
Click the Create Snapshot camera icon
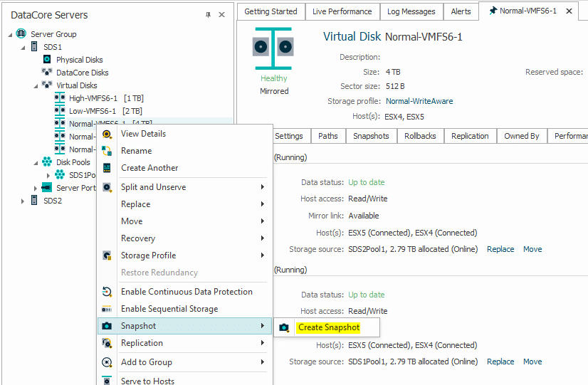(284, 327)
